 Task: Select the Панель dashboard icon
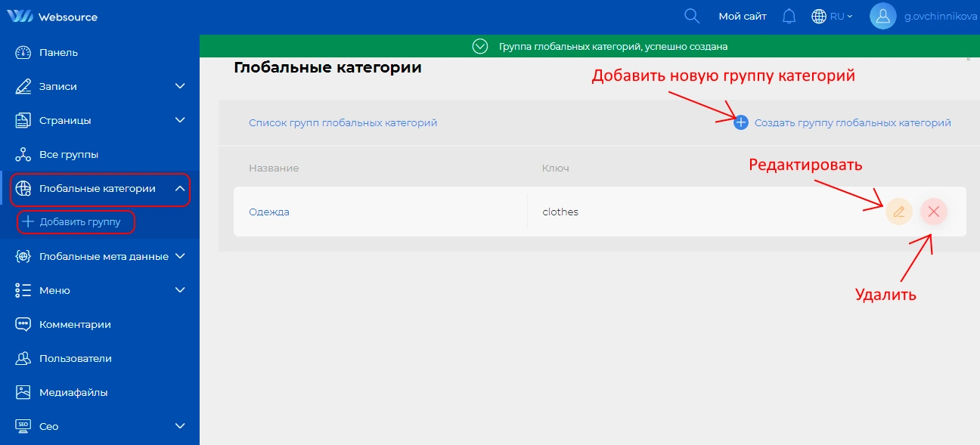pyautogui.click(x=22, y=52)
